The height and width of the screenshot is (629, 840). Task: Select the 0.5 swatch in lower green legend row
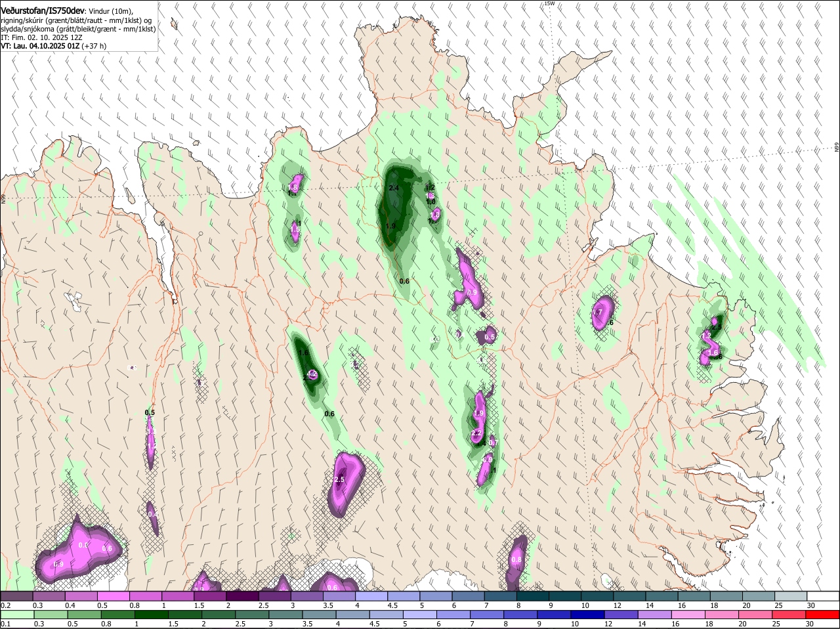pyautogui.click(x=84, y=615)
